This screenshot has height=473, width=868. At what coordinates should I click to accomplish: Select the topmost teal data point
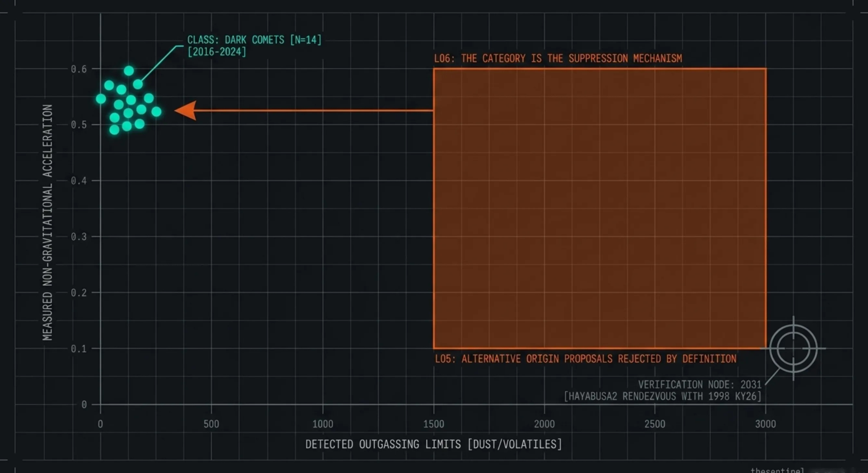[x=129, y=71]
